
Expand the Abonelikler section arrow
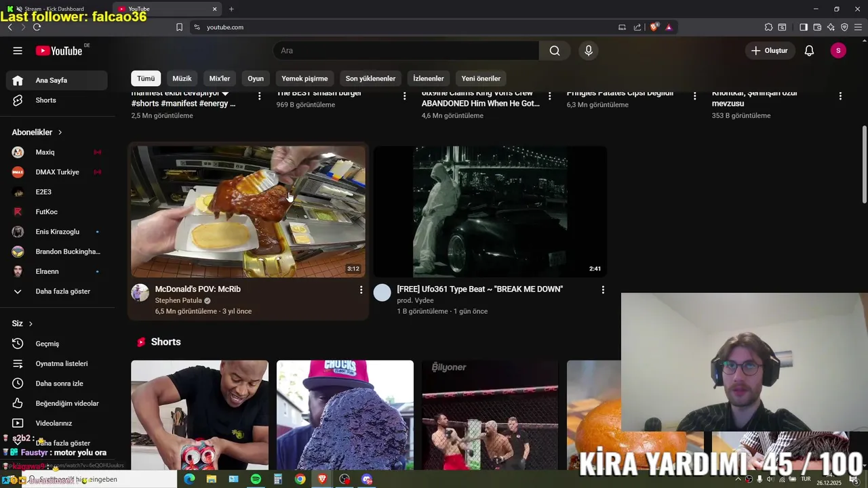(x=60, y=133)
